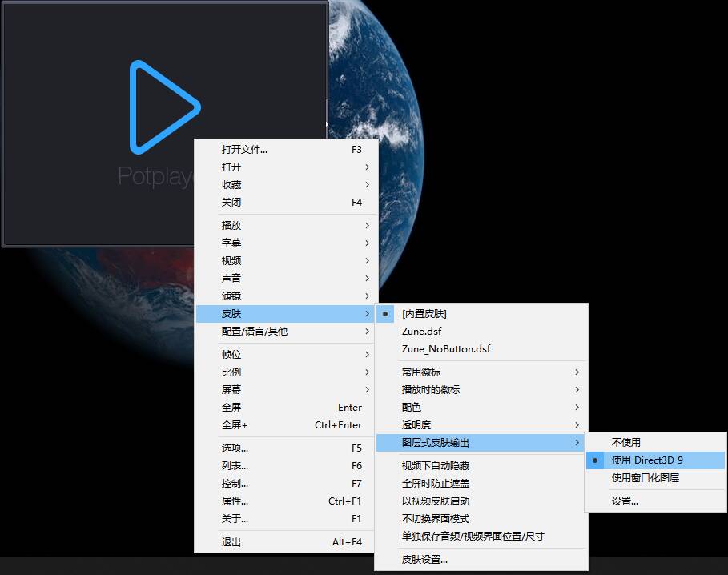The width and height of the screenshot is (728, 575).
Task: Click 打开文件... menu entry
Action: 244,150
